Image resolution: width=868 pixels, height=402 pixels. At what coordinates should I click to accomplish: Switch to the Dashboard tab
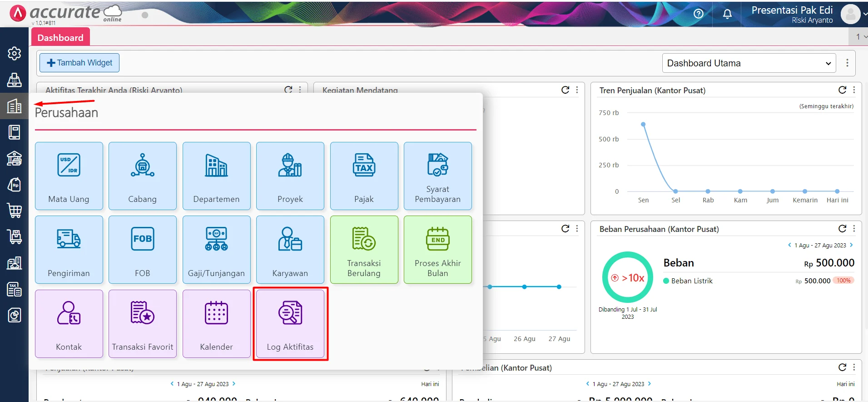click(x=60, y=38)
